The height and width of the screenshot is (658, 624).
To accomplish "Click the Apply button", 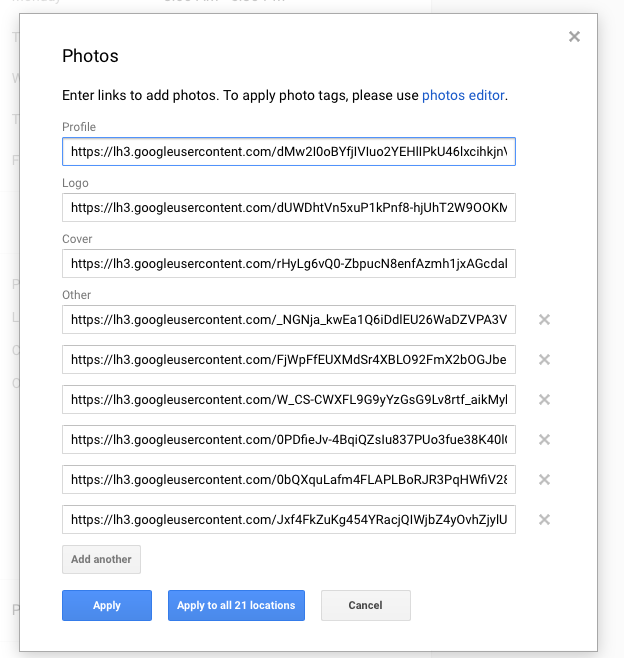I will pyautogui.click(x=107, y=605).
